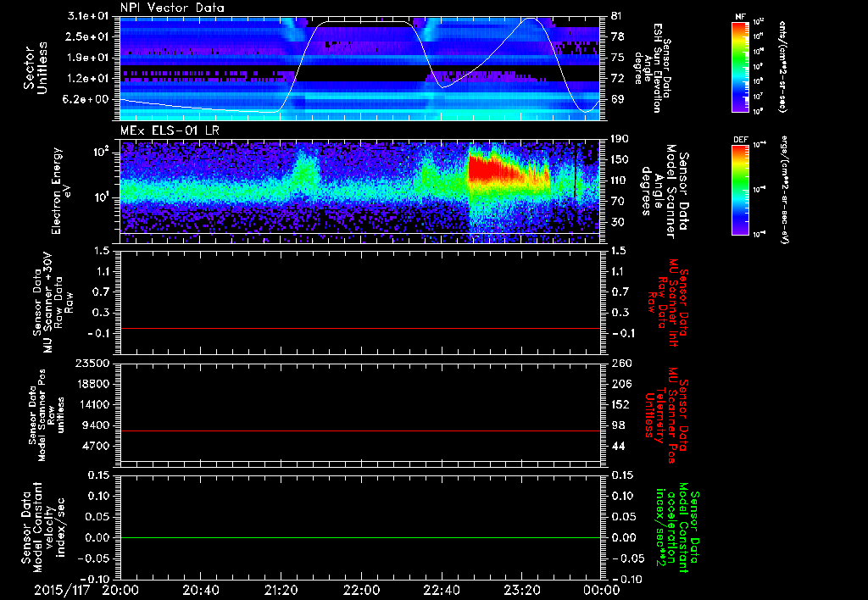Click the 2015/117 date label

click(x=62, y=590)
